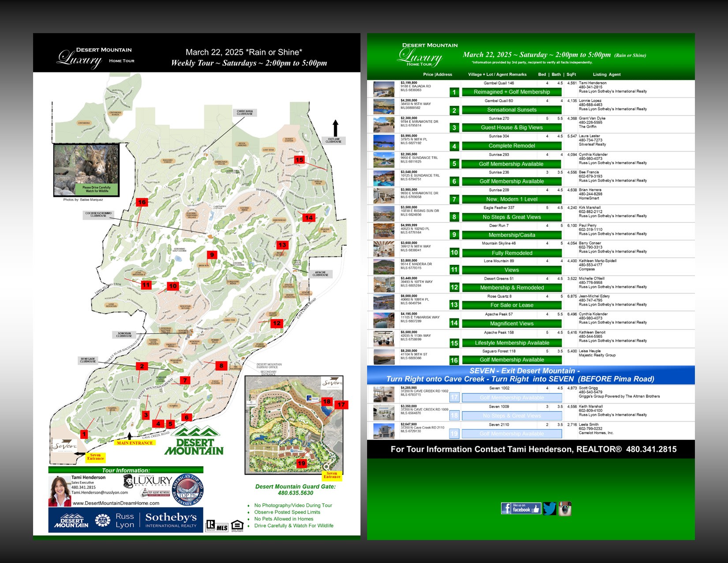
Task: Click the yellow Main Entrance map label
Action: 135,443
